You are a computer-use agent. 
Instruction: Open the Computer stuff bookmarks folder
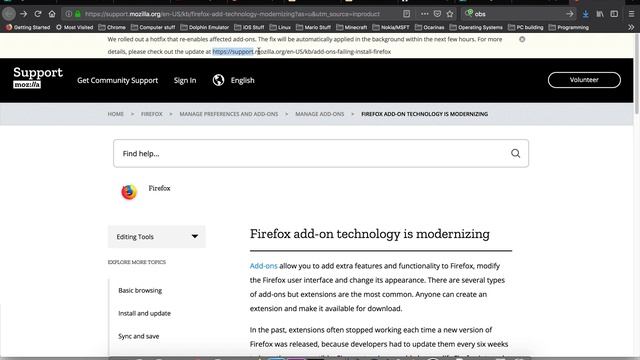[x=153, y=27]
